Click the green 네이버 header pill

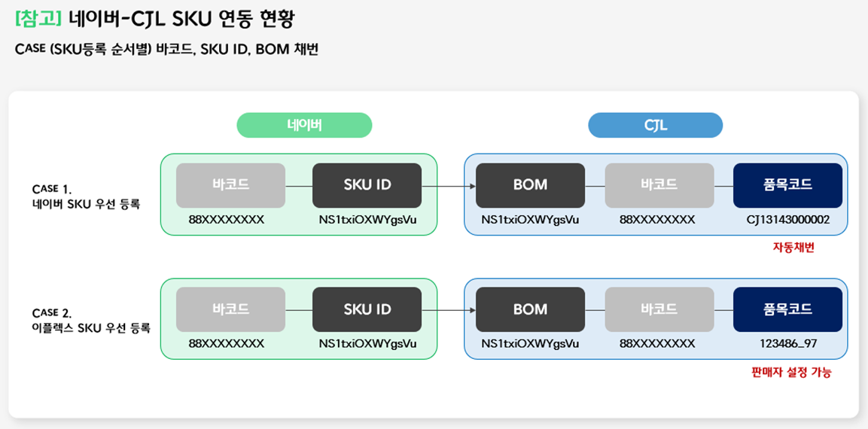coord(304,126)
